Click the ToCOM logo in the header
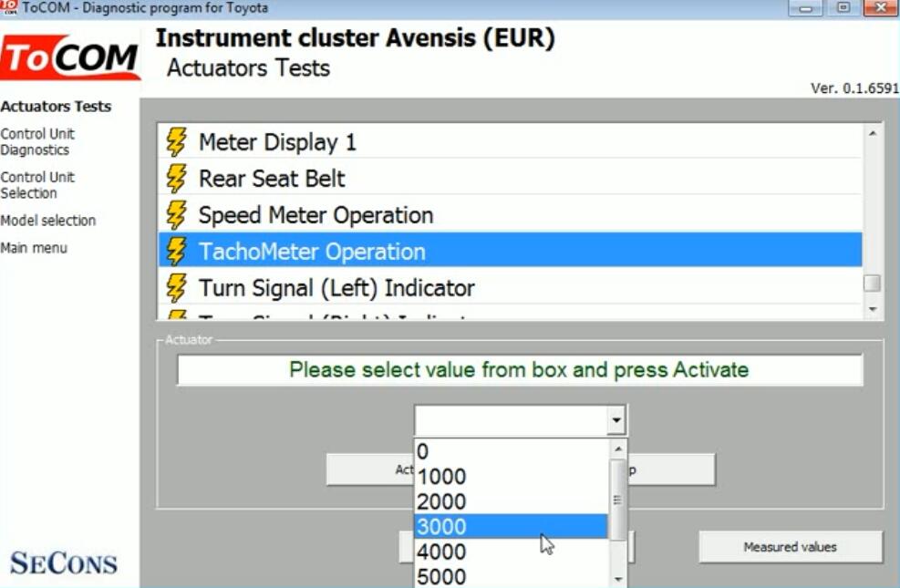Image resolution: width=900 pixels, height=588 pixels. [70, 59]
